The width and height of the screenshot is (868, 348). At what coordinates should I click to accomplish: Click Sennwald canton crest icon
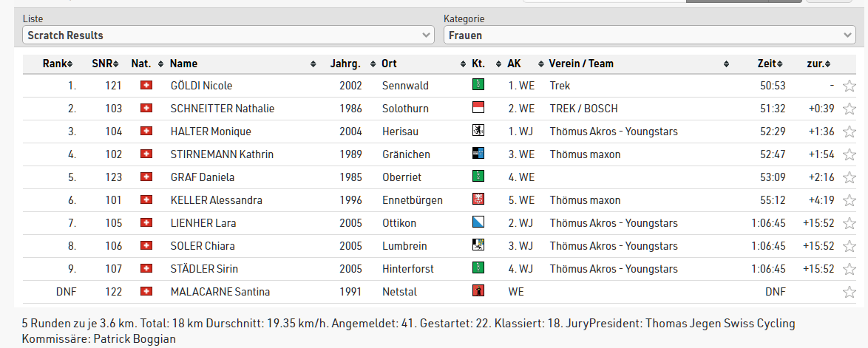[x=478, y=85]
